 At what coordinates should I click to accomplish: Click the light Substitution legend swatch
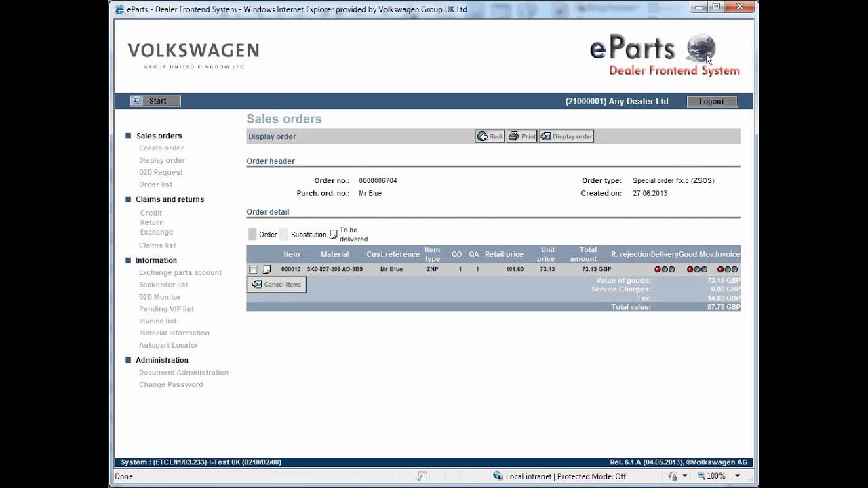(x=284, y=235)
